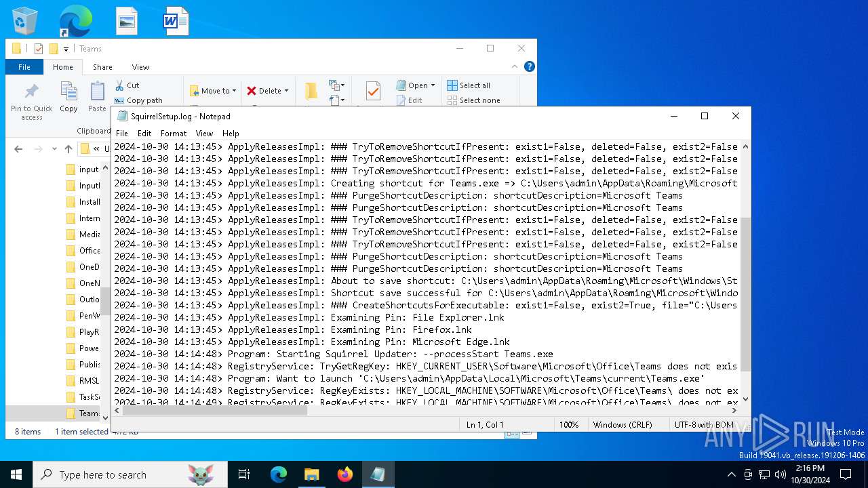868x488 pixels.
Task: Open Notepad Help menu
Action: point(231,134)
